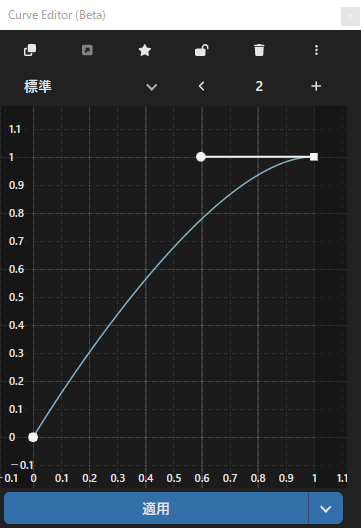The image size is (361, 528).
Task: Select the round bezier handle at 0.6
Action: pos(201,157)
